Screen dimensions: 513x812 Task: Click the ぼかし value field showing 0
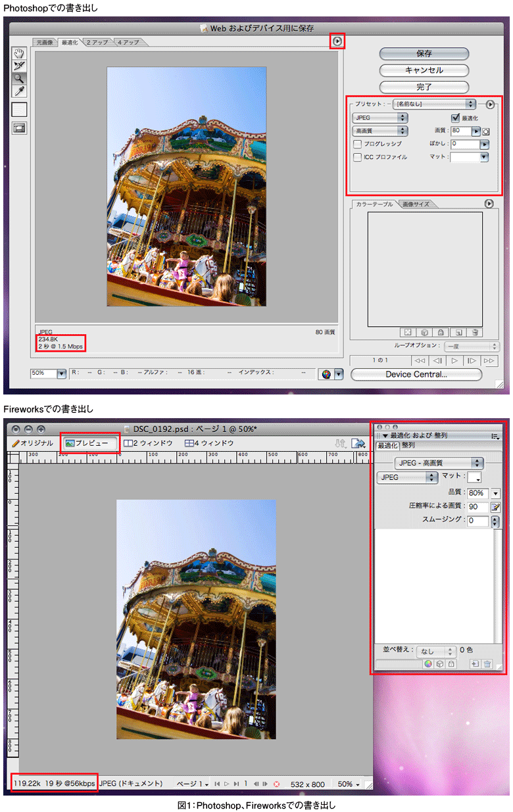click(465, 144)
